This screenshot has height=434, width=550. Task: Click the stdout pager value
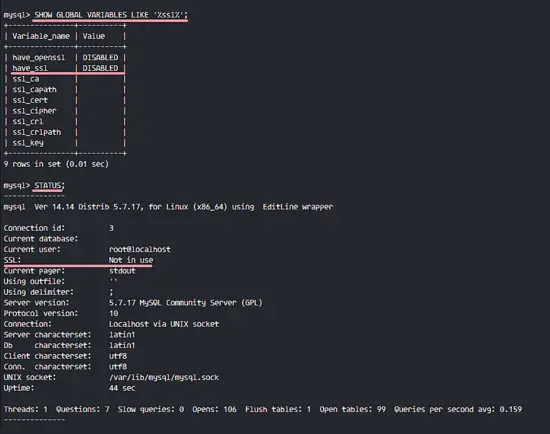click(122, 271)
